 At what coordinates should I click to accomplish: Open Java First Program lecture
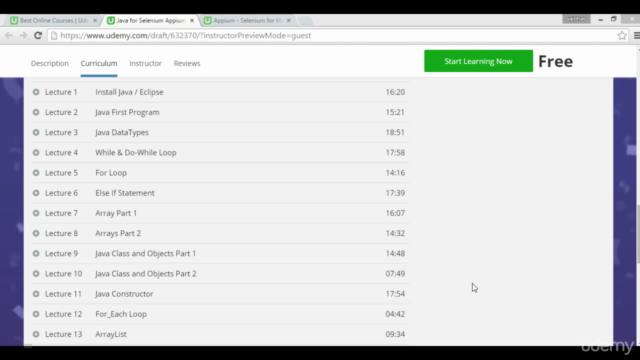[x=127, y=112]
